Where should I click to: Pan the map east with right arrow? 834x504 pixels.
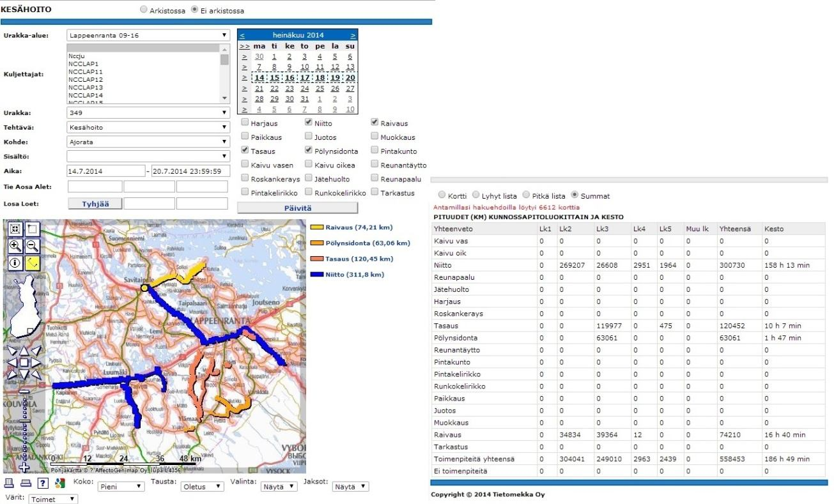36,362
